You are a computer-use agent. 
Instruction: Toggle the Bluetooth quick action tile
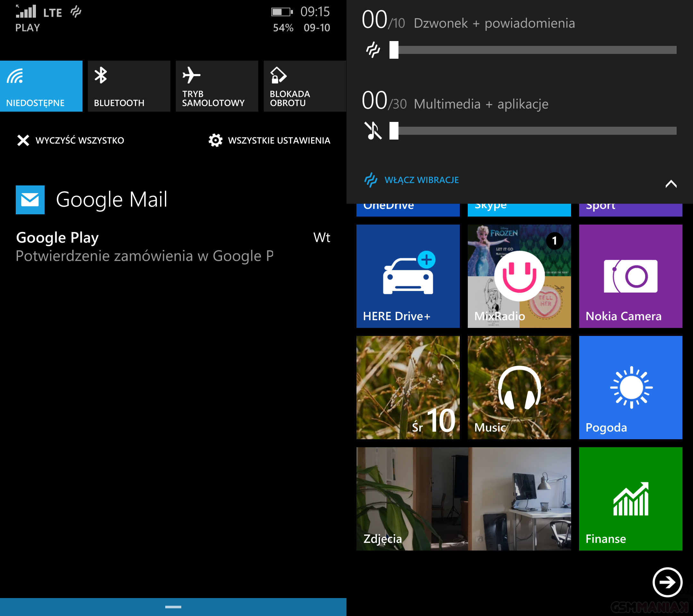[x=129, y=86]
